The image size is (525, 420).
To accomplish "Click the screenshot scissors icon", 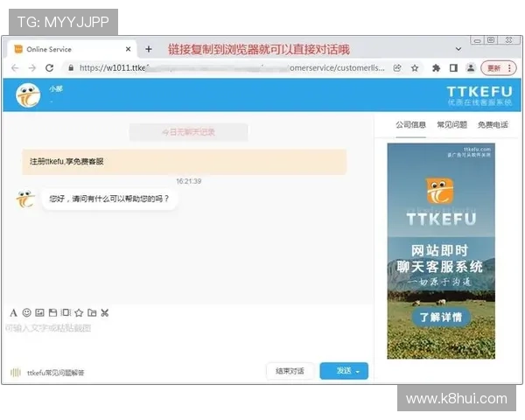I will (x=105, y=313).
